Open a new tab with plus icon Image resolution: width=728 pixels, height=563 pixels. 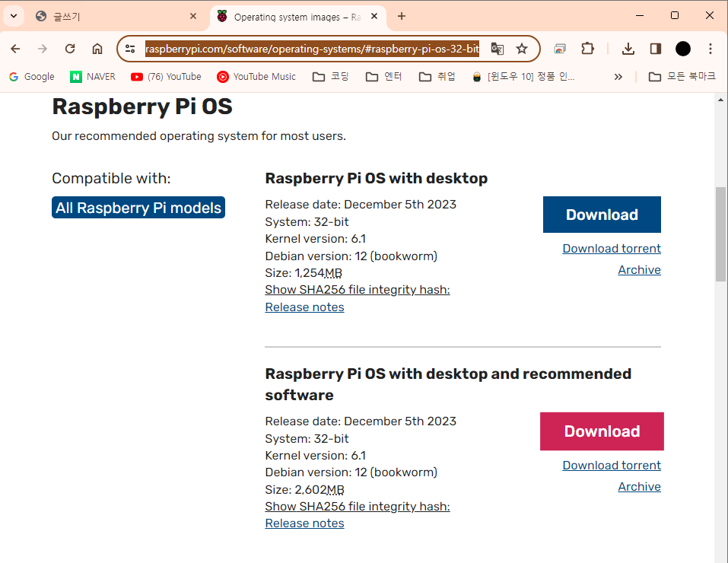[x=402, y=16]
